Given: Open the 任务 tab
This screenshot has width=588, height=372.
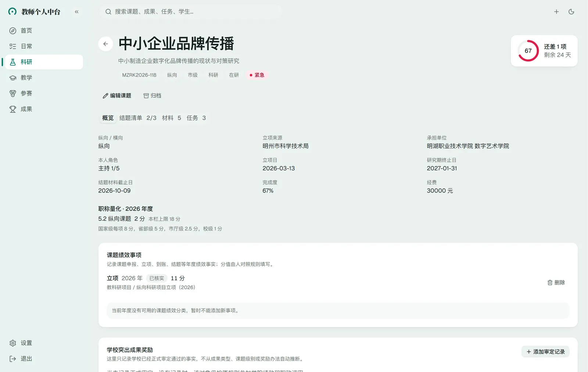Looking at the screenshot, I should 196,118.
